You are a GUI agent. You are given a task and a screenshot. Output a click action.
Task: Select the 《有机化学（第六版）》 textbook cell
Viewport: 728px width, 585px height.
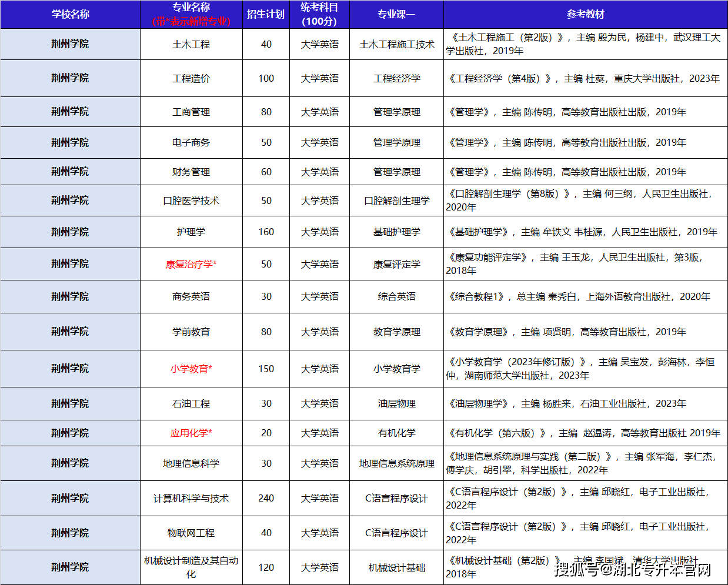pos(586,433)
